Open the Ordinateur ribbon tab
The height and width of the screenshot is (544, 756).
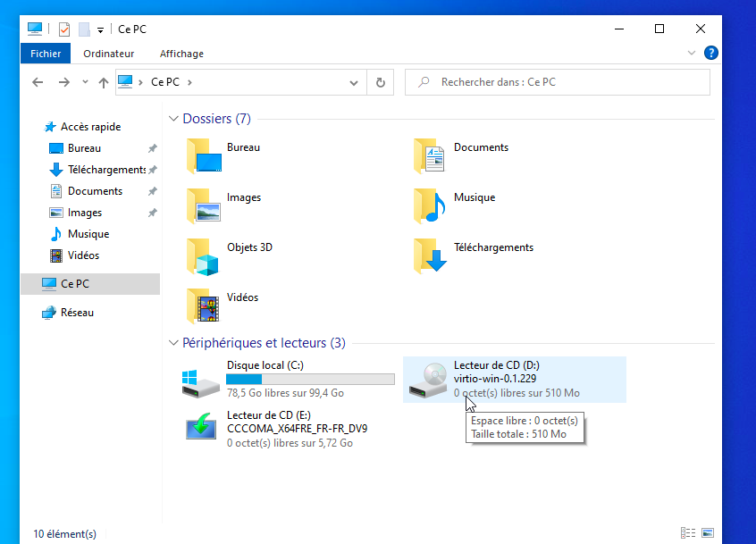108,54
